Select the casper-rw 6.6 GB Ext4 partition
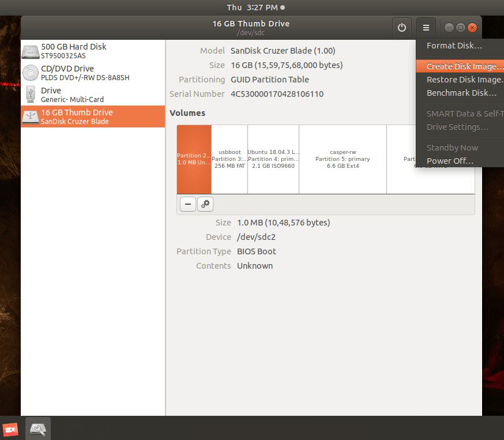The image size is (504, 440). 343,159
